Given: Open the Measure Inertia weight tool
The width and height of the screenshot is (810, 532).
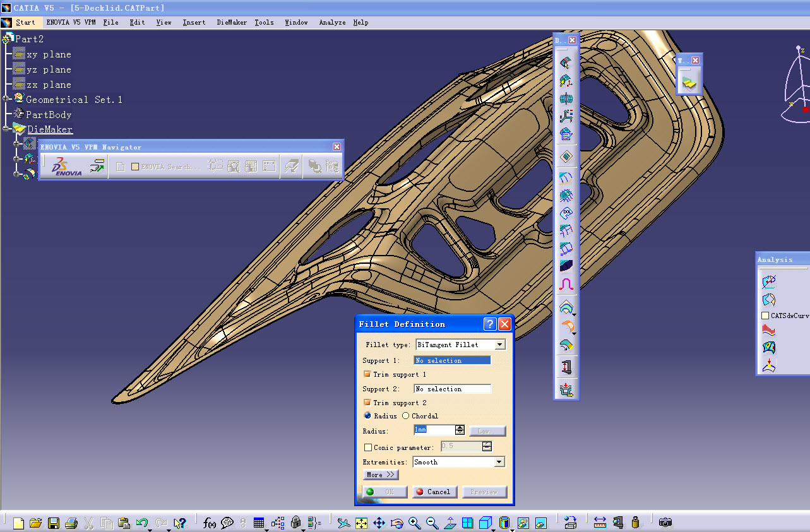Looking at the screenshot, I should point(636,523).
